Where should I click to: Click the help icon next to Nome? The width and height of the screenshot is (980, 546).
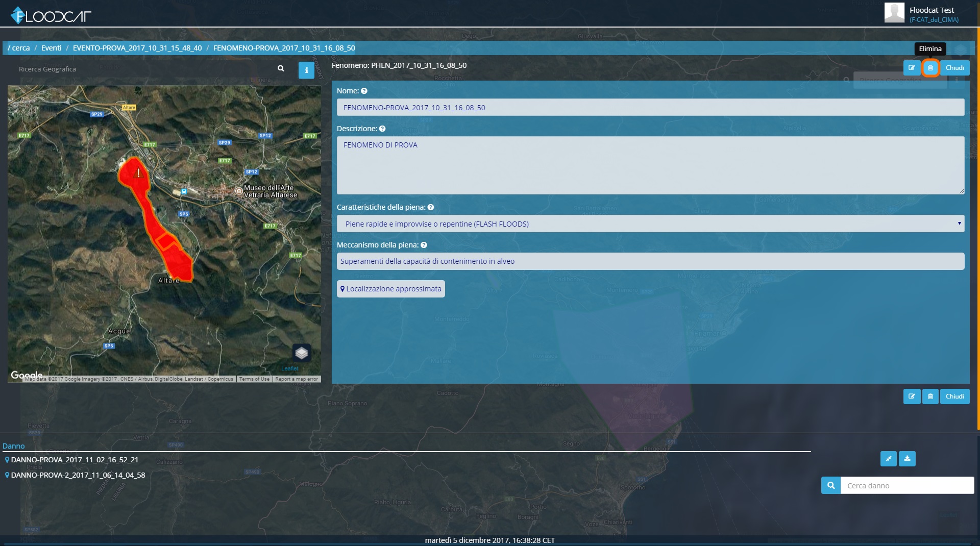pyautogui.click(x=364, y=91)
